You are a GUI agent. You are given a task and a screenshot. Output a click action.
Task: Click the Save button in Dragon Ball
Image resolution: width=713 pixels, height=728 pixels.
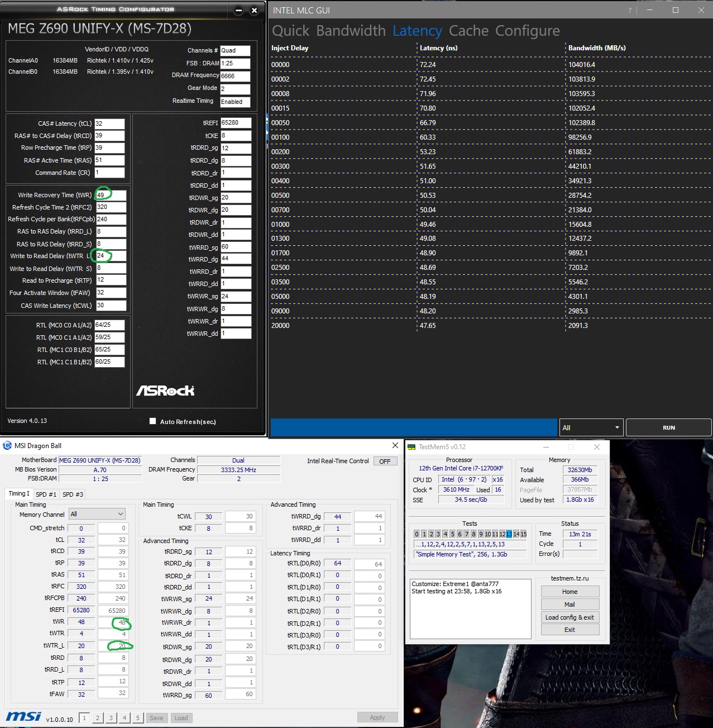coord(156,718)
